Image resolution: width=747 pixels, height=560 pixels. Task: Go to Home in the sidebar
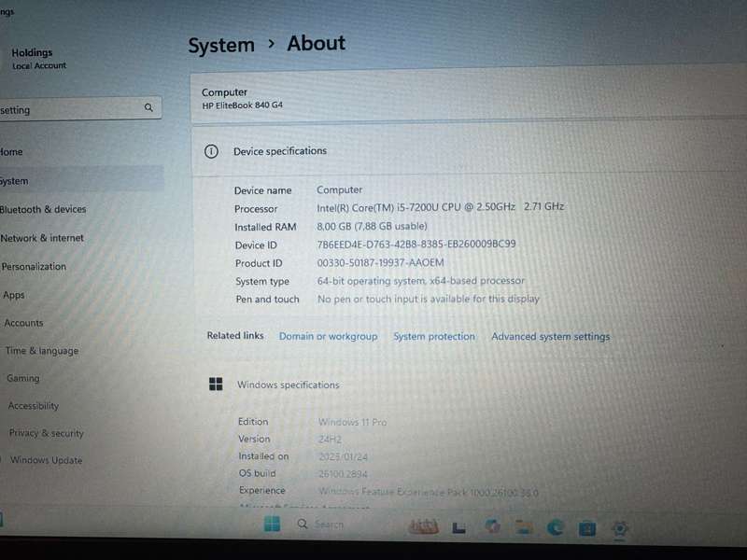(11, 152)
